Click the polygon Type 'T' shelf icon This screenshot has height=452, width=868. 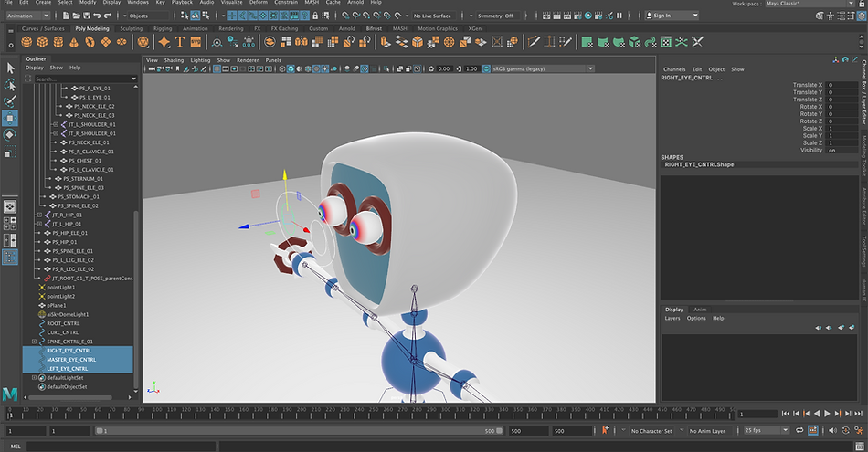pyautogui.click(x=180, y=42)
